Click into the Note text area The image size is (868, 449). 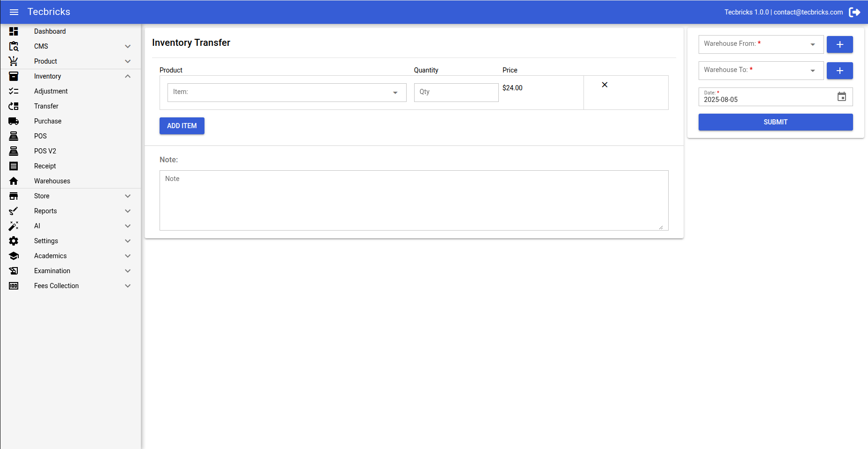point(414,200)
